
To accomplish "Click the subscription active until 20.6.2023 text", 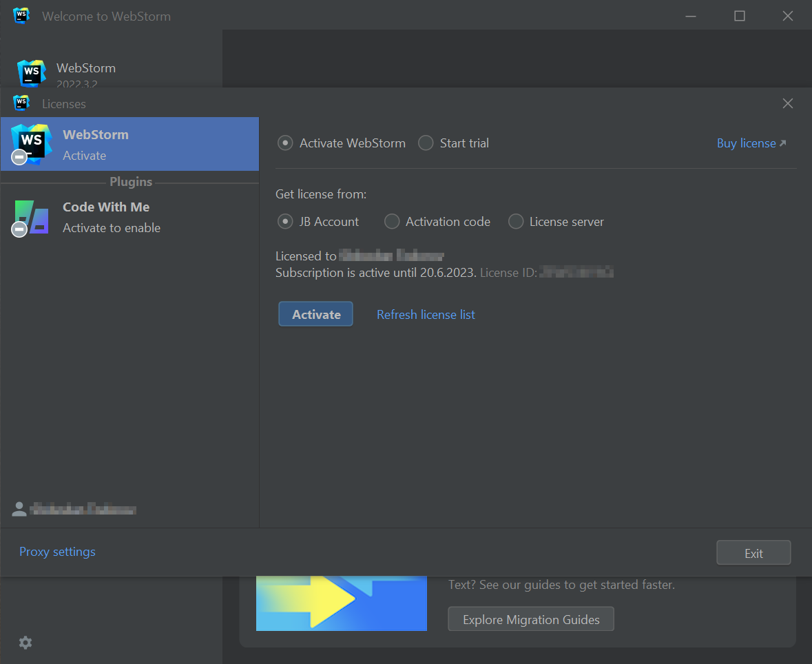I will [x=376, y=273].
